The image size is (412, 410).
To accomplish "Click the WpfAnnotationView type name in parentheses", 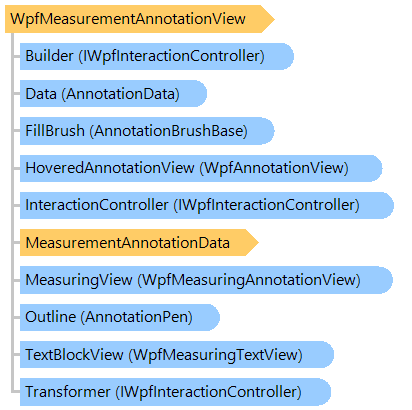I will tap(274, 168).
